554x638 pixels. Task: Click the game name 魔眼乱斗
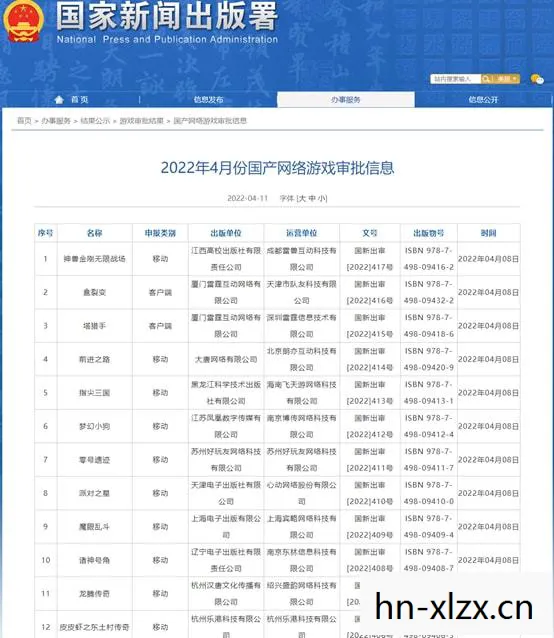(x=94, y=527)
